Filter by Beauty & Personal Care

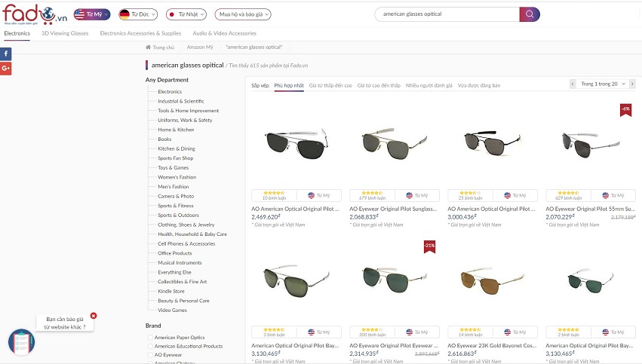tap(183, 301)
